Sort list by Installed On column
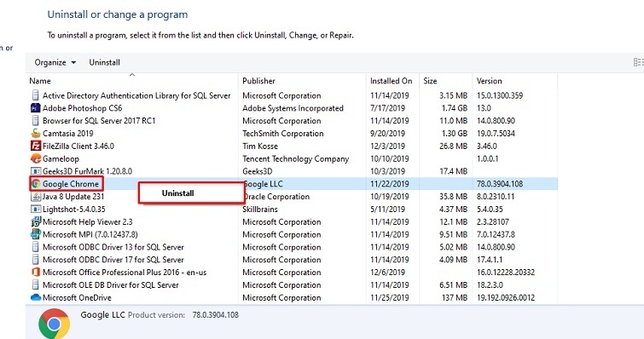 pyautogui.click(x=391, y=81)
